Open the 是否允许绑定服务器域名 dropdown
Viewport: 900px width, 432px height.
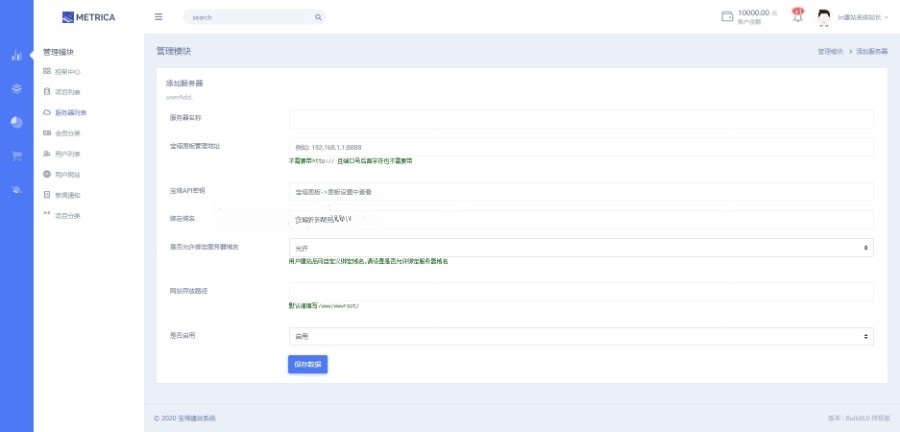[x=581, y=247]
